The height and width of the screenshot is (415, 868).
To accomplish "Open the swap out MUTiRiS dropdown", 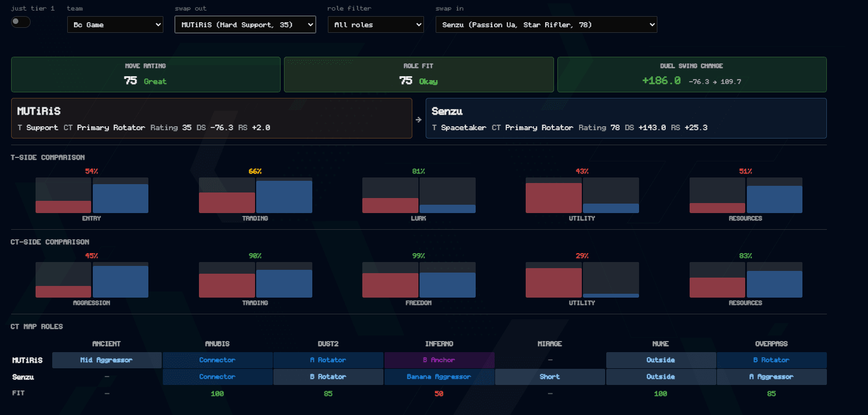I will click(x=245, y=24).
